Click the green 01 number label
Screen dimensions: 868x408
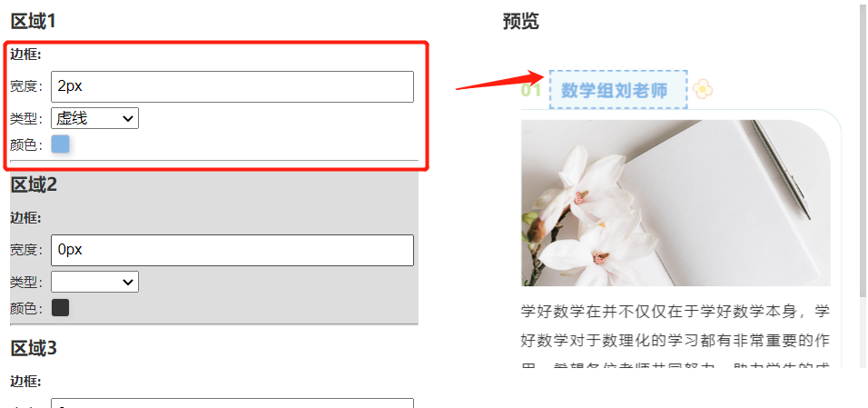click(531, 90)
